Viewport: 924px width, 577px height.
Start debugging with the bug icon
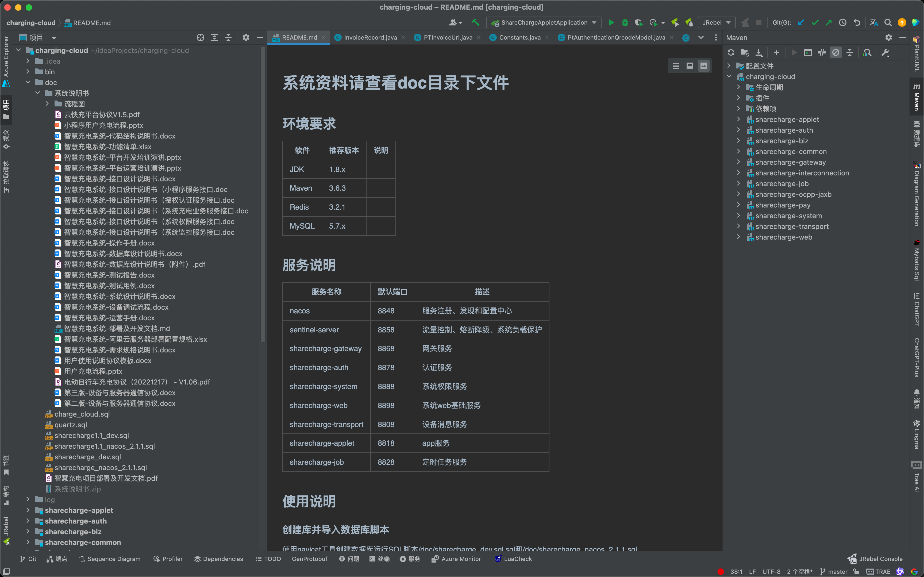[625, 22]
